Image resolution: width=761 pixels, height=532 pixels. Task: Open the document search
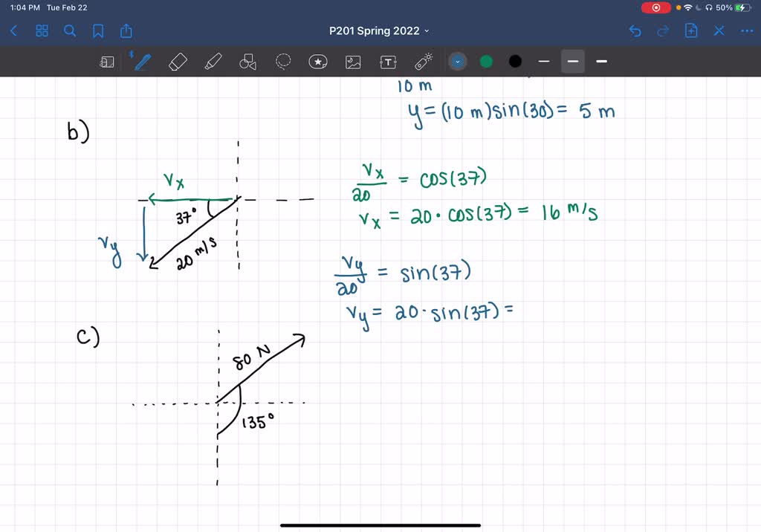coord(70,30)
